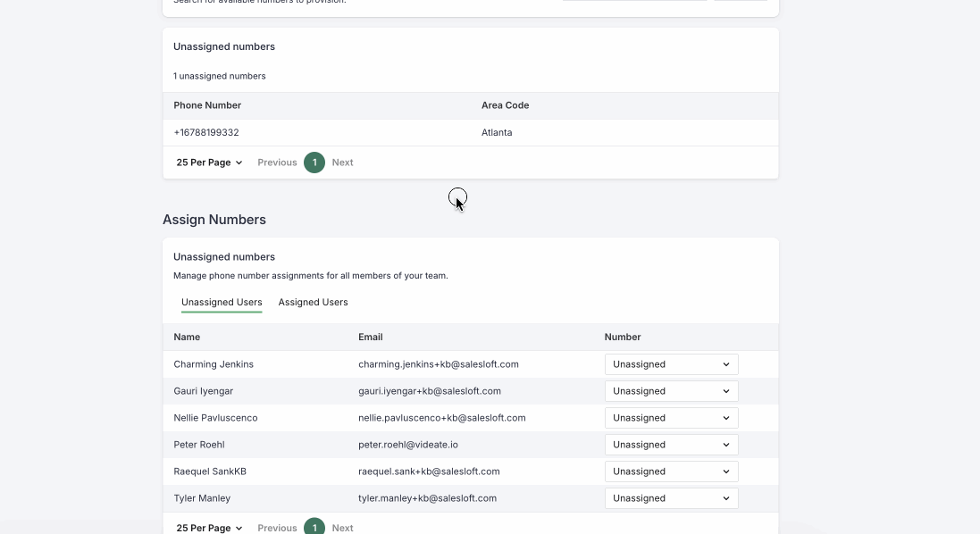Switch to the Assigned Users tab

click(x=313, y=302)
